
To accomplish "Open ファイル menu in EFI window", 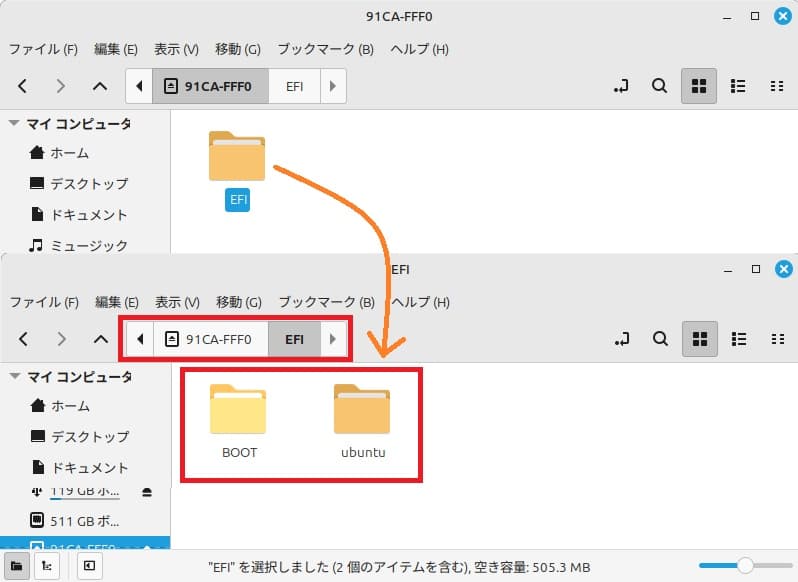I will 44,302.
